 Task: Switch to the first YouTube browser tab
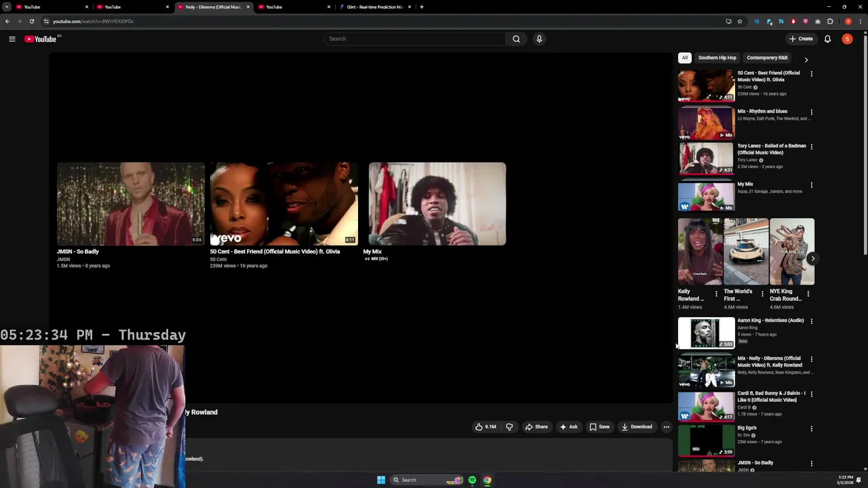click(51, 7)
